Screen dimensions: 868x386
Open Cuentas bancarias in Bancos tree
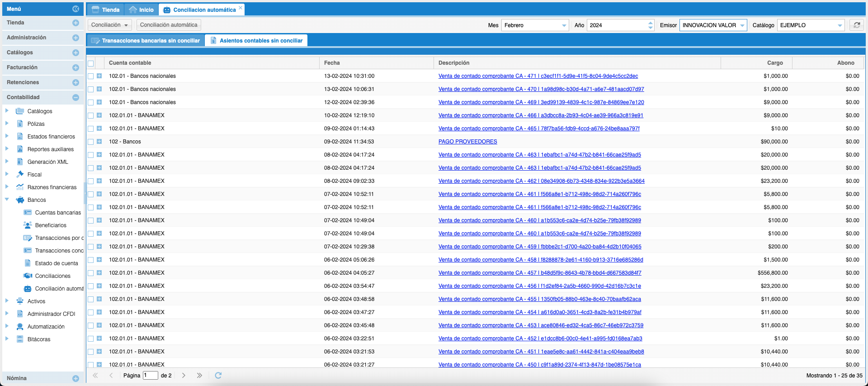pyautogui.click(x=58, y=213)
